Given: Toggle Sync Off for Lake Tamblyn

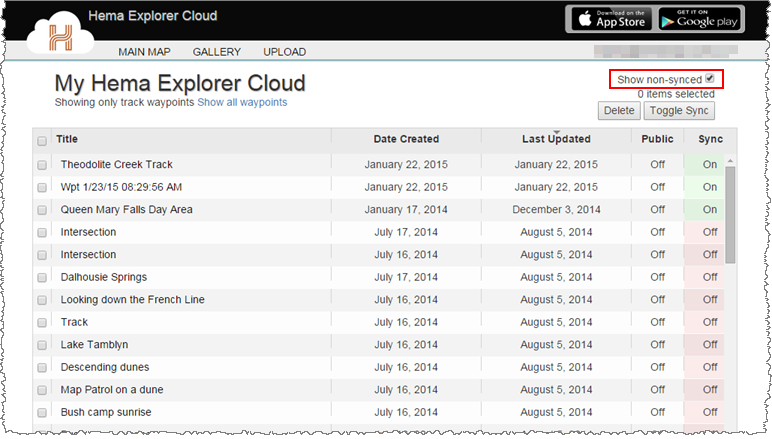Looking at the screenshot, I should 709,345.
